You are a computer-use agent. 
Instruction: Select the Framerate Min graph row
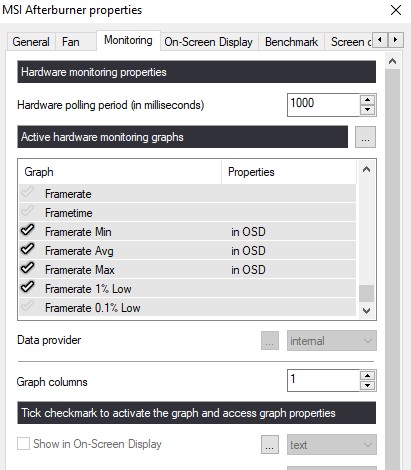tap(187, 232)
